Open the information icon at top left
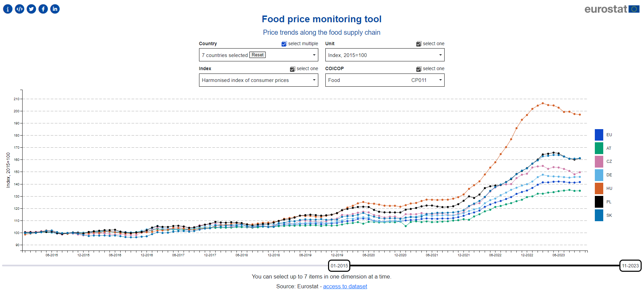644x293 pixels. pos(8,9)
